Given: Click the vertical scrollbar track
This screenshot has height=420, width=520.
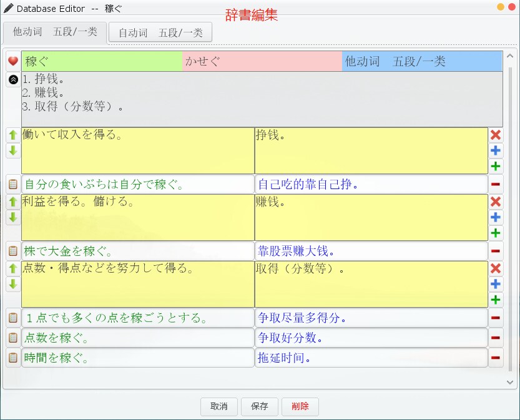Looking at the screenshot, I should click(510, 219).
